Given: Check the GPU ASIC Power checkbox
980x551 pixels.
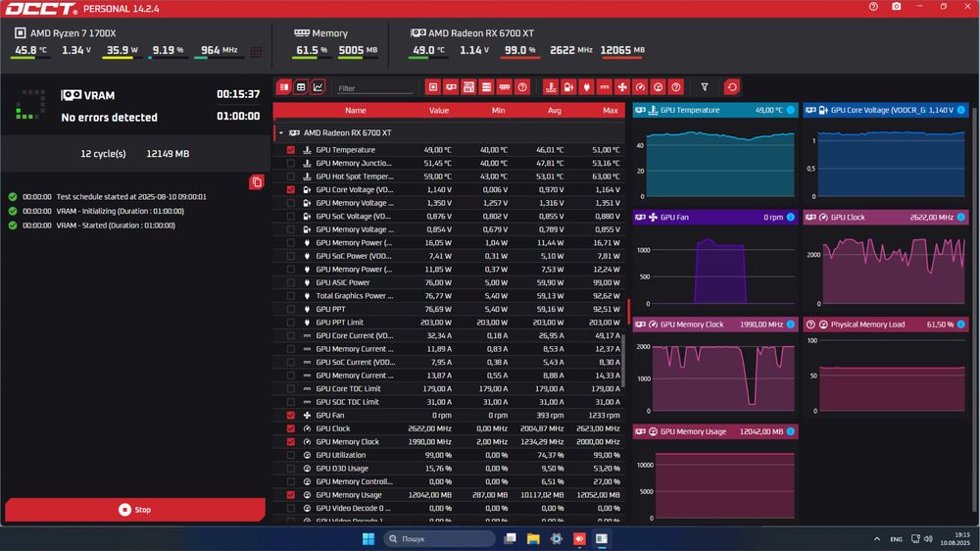Looking at the screenshot, I should tap(291, 282).
